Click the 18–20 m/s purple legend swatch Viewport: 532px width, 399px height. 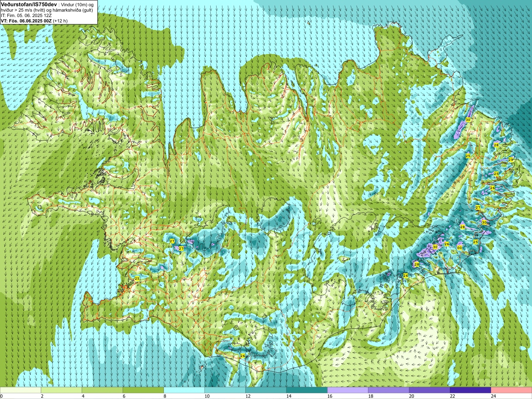[389, 390]
